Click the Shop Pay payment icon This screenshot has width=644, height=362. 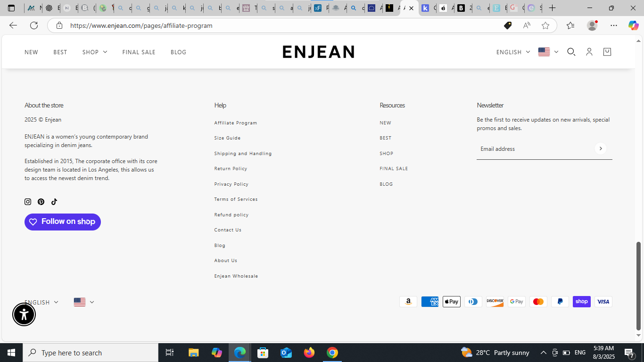point(582,302)
